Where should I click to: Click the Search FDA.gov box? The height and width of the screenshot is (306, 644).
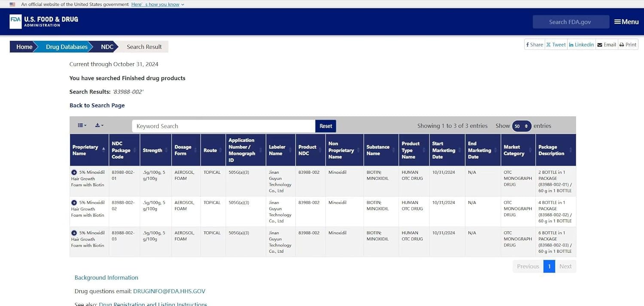pos(570,22)
